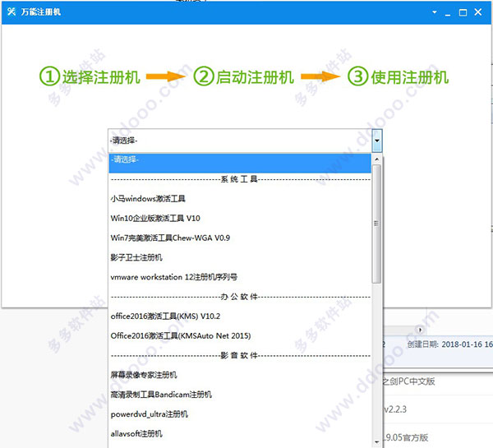Select 影子卫士注册机 entry
The width and height of the screenshot is (493, 448).
240,257
